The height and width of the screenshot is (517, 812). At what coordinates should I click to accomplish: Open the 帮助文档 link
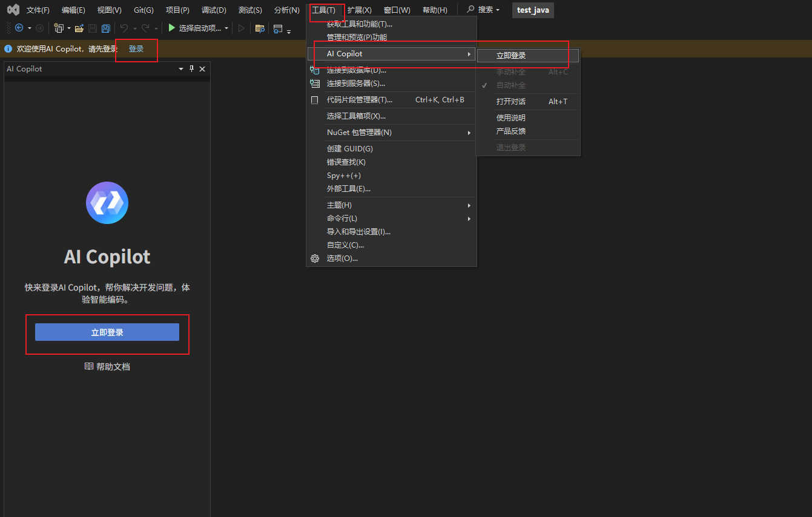[107, 367]
